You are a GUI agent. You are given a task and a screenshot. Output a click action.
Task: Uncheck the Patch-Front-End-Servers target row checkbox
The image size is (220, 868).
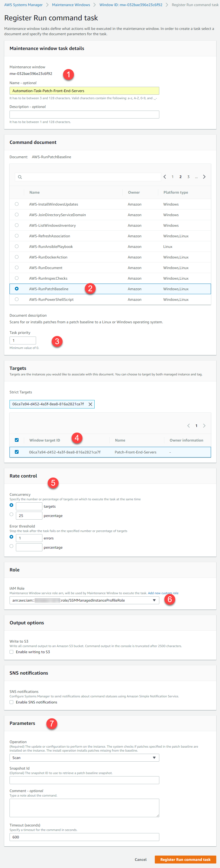16,452
